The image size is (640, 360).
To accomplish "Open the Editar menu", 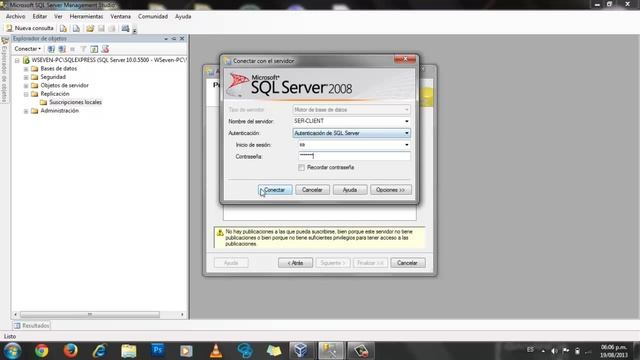I will point(40,16).
